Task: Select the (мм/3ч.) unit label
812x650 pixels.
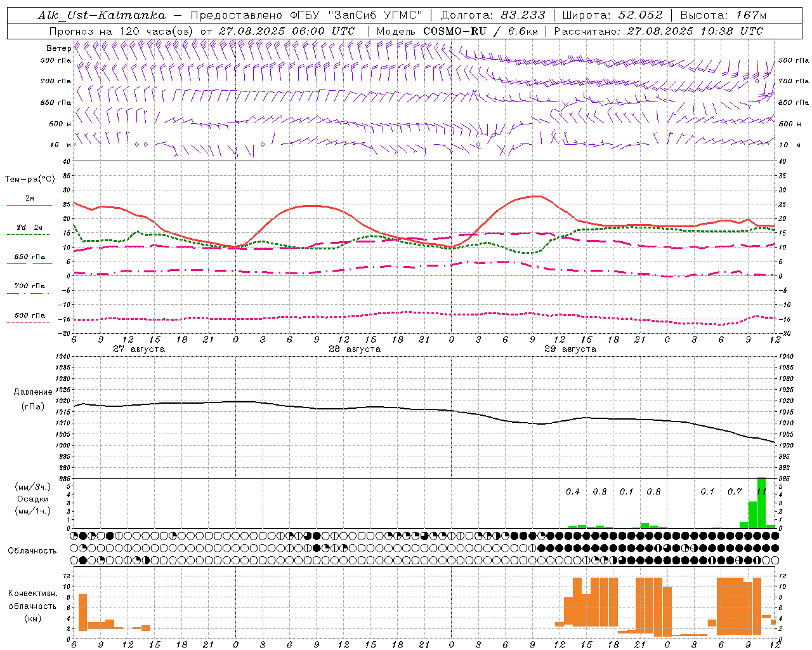Action: click(x=32, y=487)
